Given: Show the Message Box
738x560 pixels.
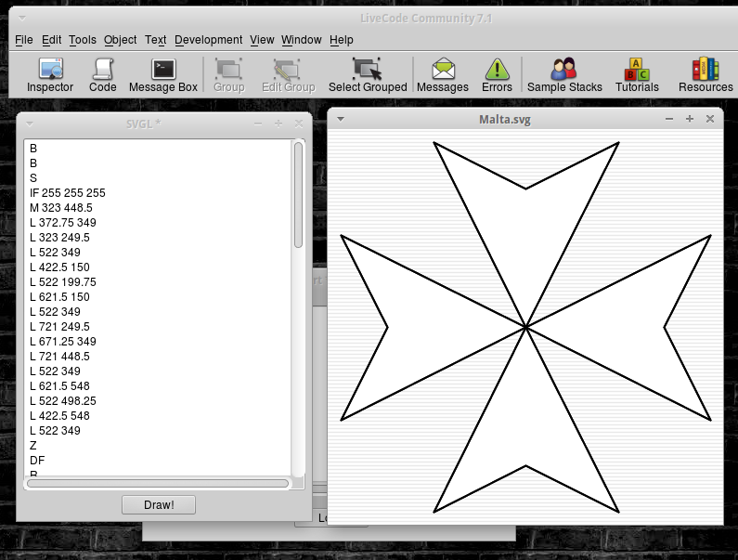Looking at the screenshot, I should point(163,74).
